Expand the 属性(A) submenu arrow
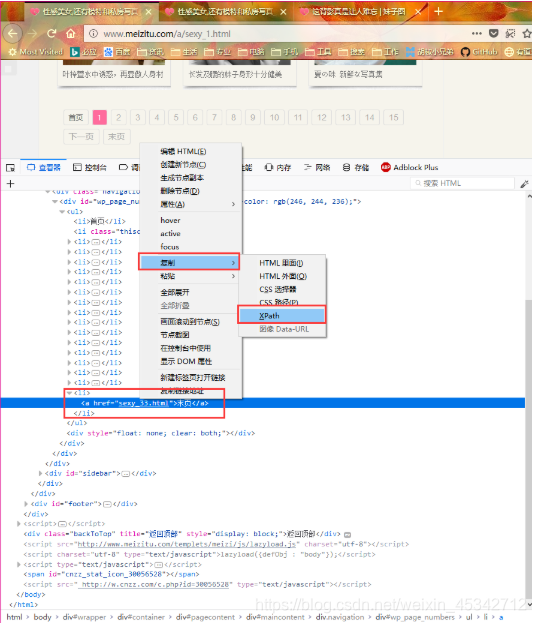536x623 pixels. pos(233,204)
